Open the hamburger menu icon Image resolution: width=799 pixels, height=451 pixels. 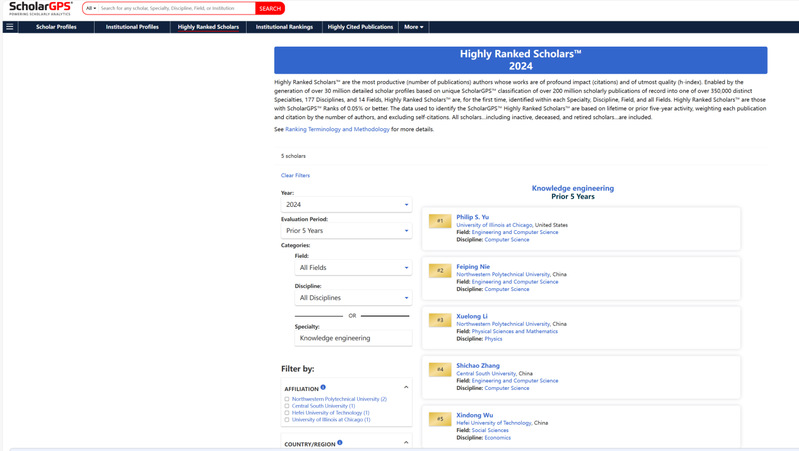(x=10, y=26)
